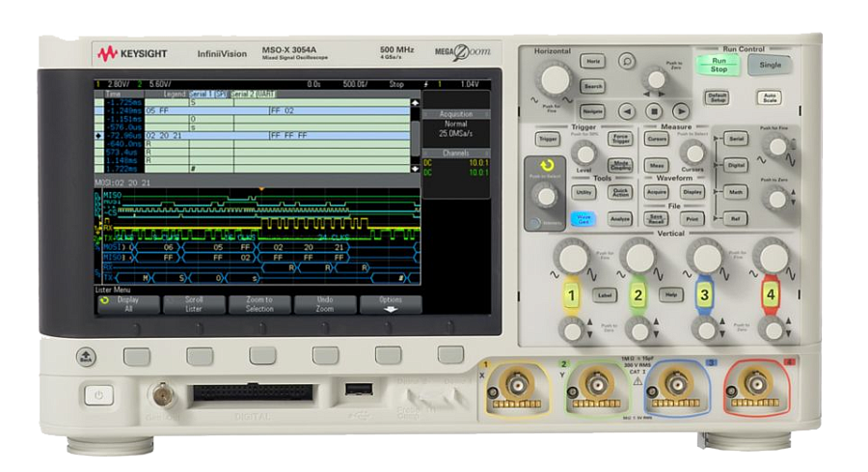Push the Search key
Screen dimensions: 868x472
pyautogui.click(x=592, y=87)
